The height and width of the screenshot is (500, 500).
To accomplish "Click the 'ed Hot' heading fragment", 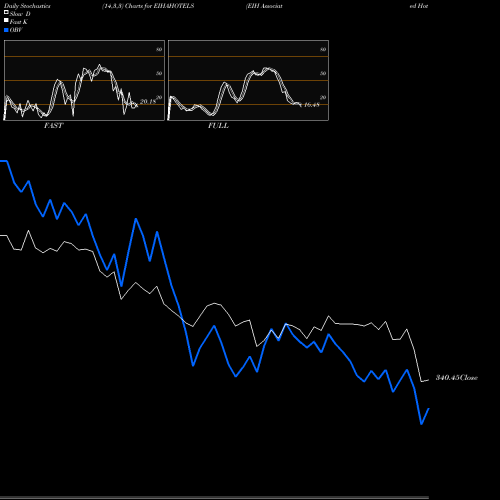I will [x=419, y=6].
